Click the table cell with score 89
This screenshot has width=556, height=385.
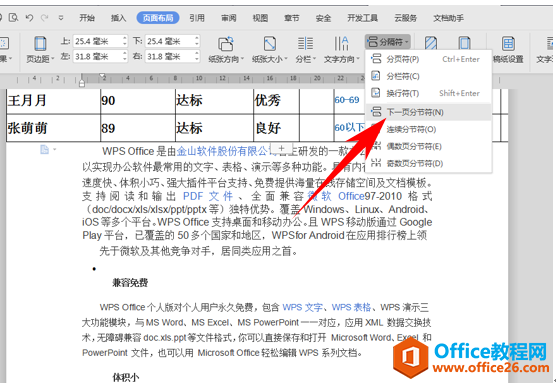click(x=138, y=128)
